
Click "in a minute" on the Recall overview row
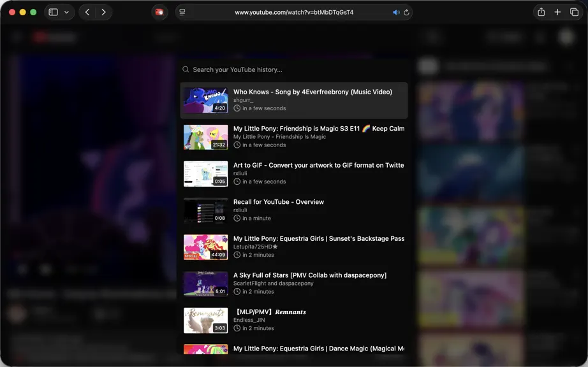256,218
